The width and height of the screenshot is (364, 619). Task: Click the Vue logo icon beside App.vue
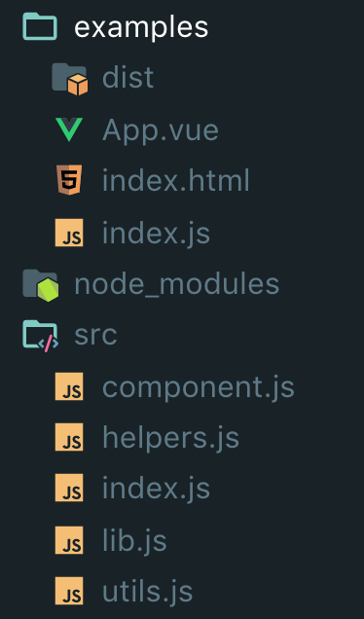coord(69,129)
